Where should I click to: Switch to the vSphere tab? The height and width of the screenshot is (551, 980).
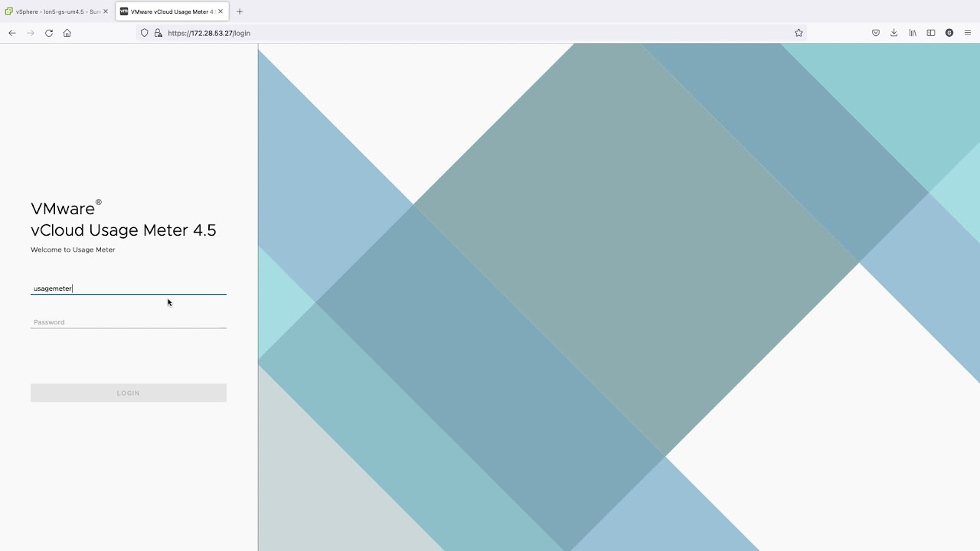tap(57, 11)
